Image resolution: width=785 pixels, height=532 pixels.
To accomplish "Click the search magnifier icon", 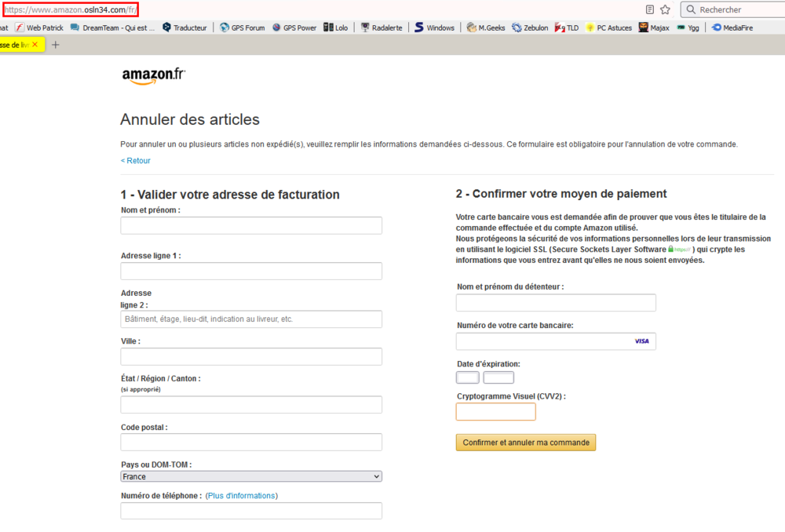I will [x=690, y=9].
